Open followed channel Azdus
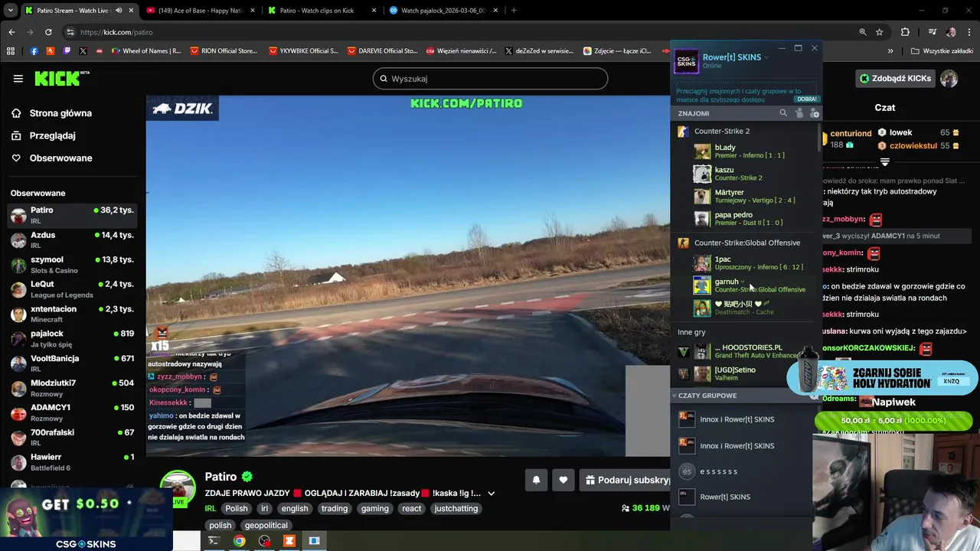This screenshot has height=551, width=980. 72,240
